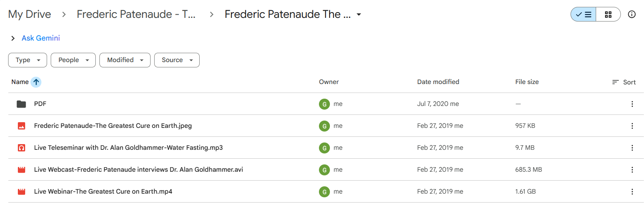
Task: Open the view details info icon
Action: [631, 15]
